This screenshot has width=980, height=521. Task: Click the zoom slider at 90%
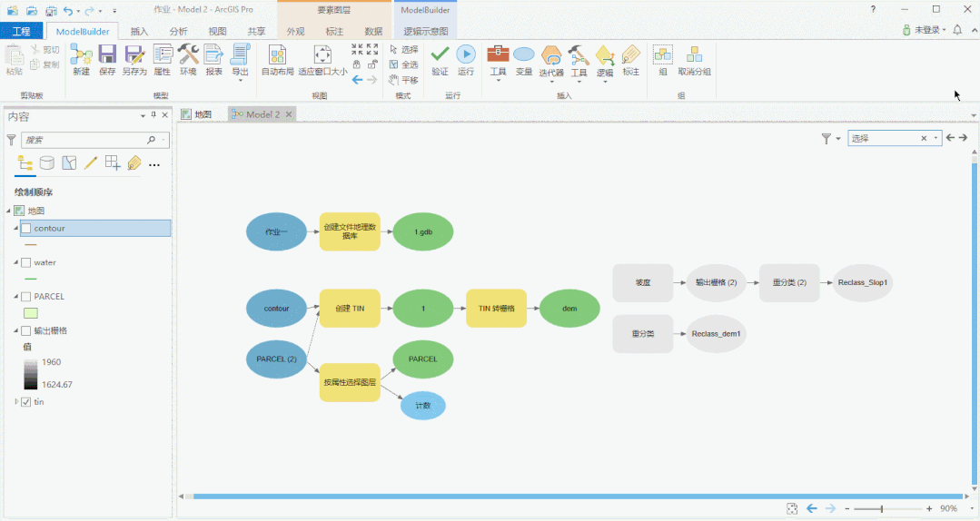tap(882, 509)
